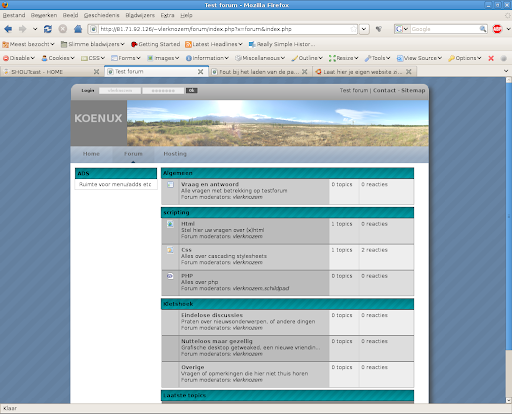
Task: Open Web Developer CSS menu
Action: coord(93,58)
